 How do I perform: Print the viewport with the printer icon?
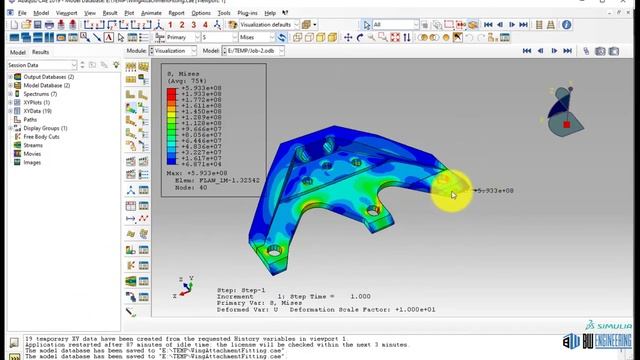(x=49, y=25)
